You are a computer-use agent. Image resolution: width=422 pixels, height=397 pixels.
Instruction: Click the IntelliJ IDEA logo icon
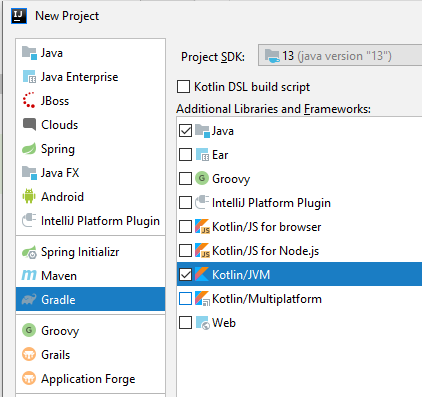click(19, 16)
